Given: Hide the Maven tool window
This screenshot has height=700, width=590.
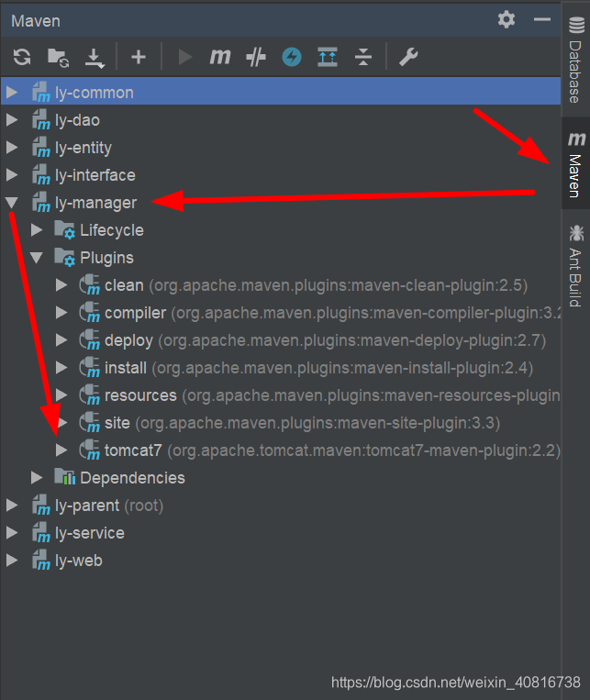Looking at the screenshot, I should click(542, 19).
